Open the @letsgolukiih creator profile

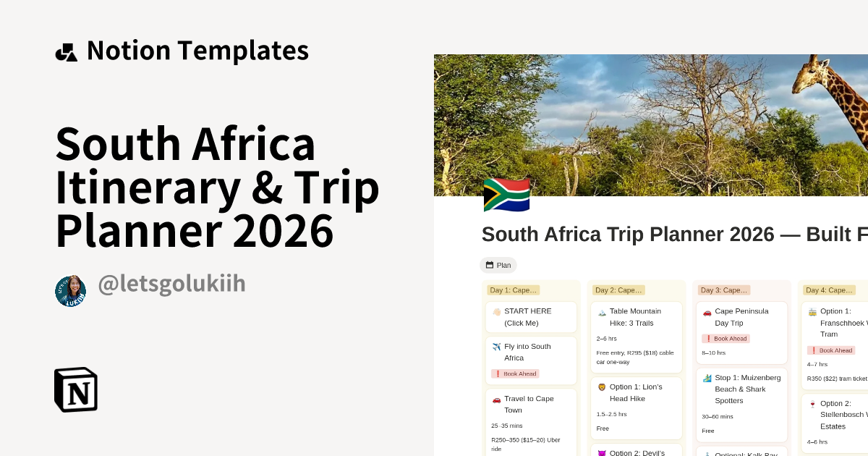click(171, 284)
